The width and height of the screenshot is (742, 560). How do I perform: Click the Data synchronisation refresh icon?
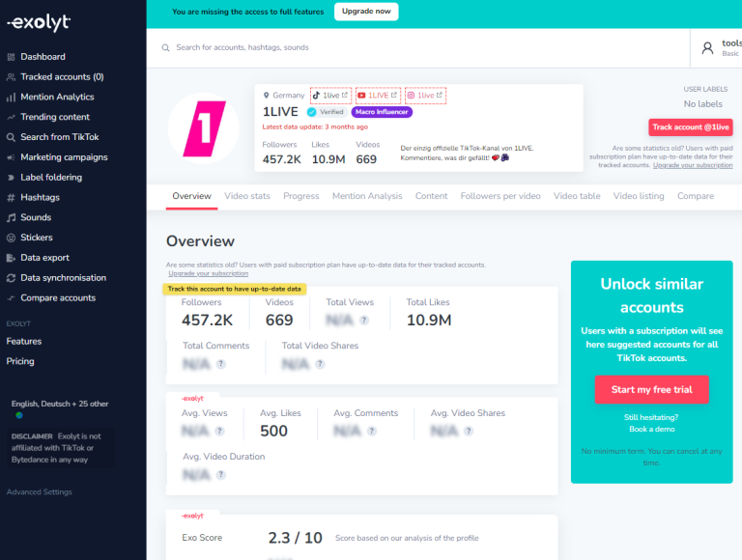11,278
